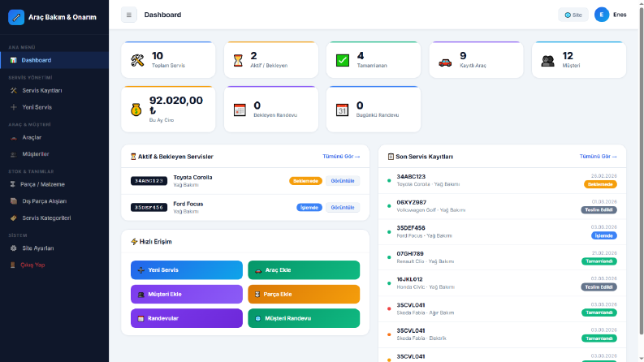The height and width of the screenshot is (362, 644).
Task: Open the Skoda Fabia - Elektrik record
Action: point(502,334)
